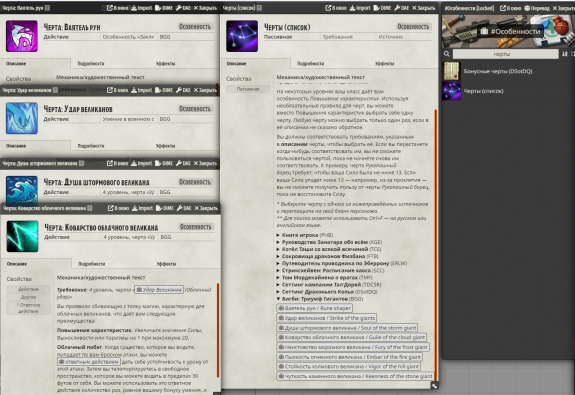The height and width of the screenshot is (395, 575).
Task: Collapse the Бигби: Триумф Гигантов section
Action: click(x=319, y=299)
